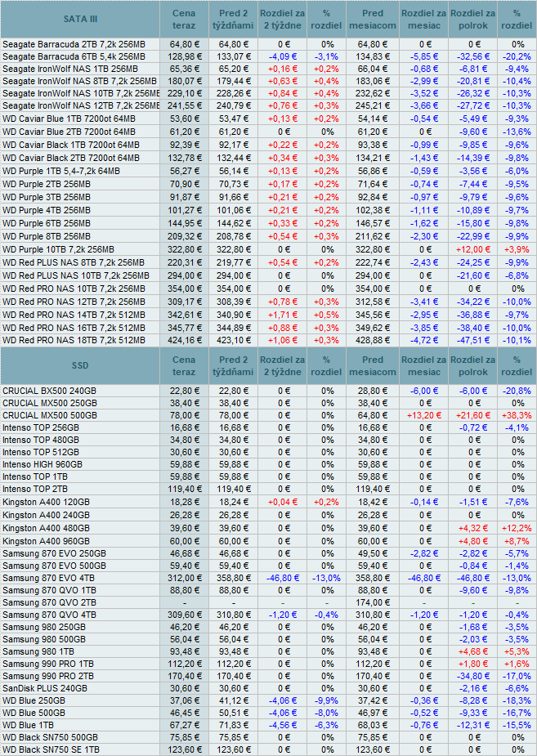
Task: Click the 309,17 € price of Red PRO 12TB
Action: 184,302
